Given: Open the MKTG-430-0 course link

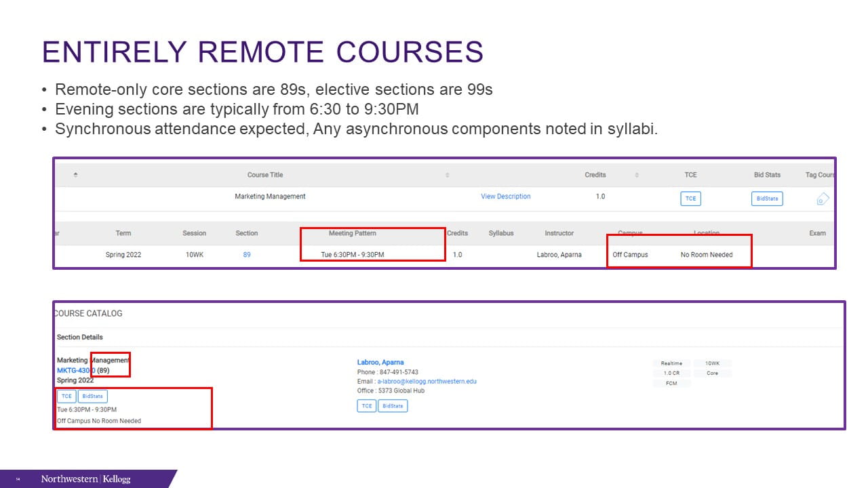Looking at the screenshot, I should pyautogui.click(x=75, y=371).
